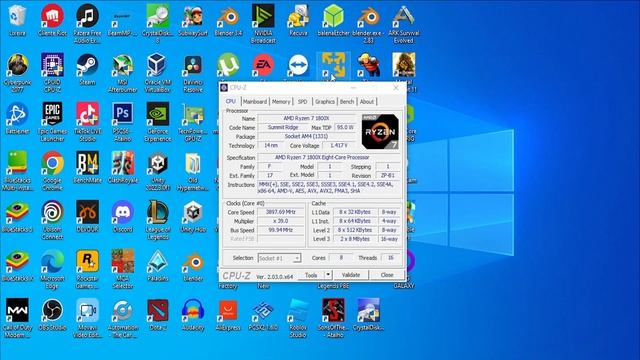Click the '3897.69 MHz' core speed value
640x360 pixels.
[281, 212]
